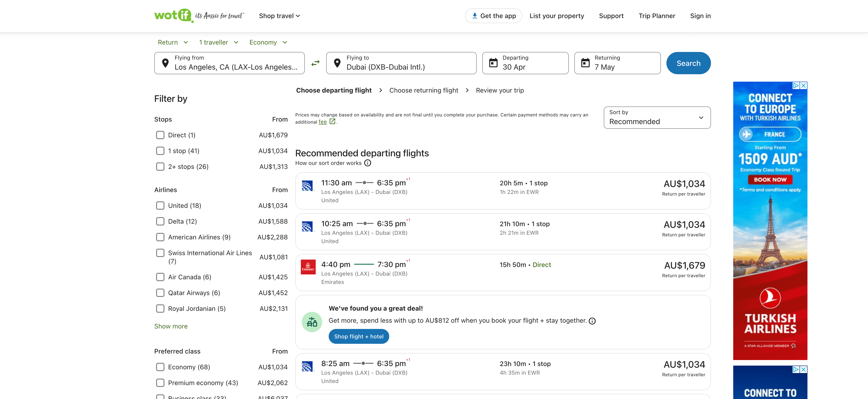
Task: Tick the Direct (1) stops checkbox
Action: point(160,135)
